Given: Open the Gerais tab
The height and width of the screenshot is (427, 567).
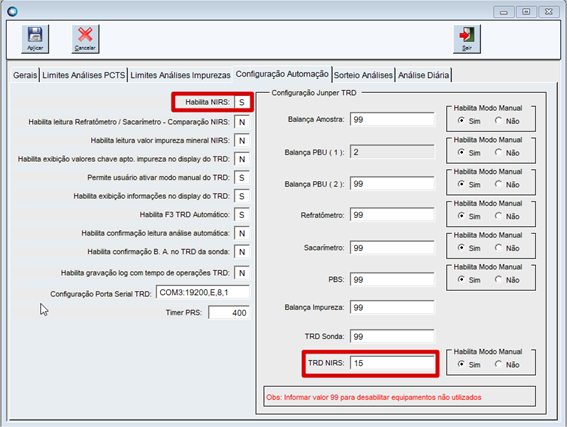Looking at the screenshot, I should click(x=25, y=75).
